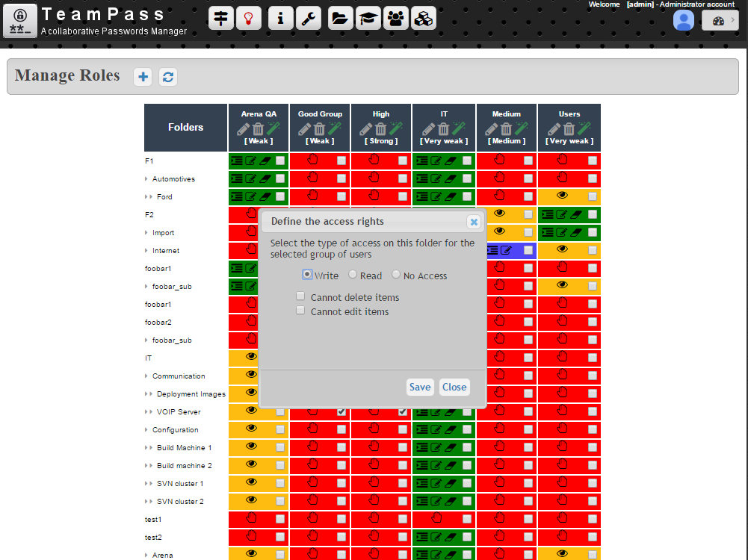The height and width of the screenshot is (560, 748).
Task: Click Close in the access rights dialog
Action: point(454,387)
